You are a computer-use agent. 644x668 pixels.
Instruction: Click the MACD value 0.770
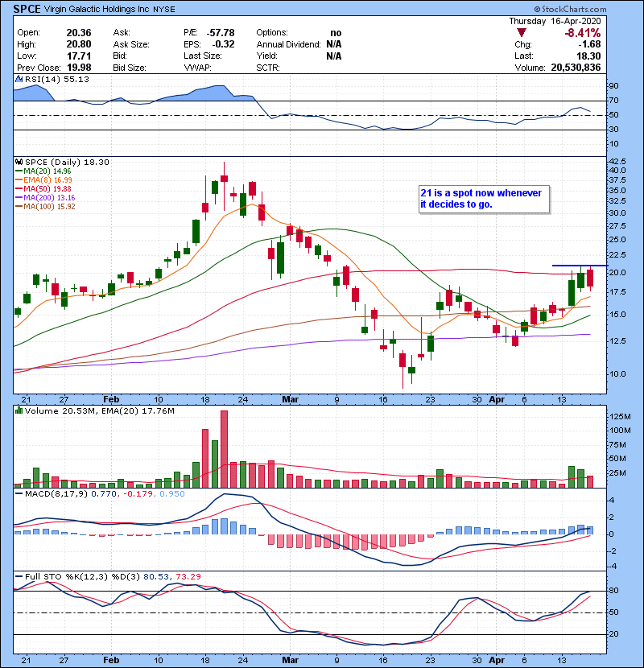104,494
